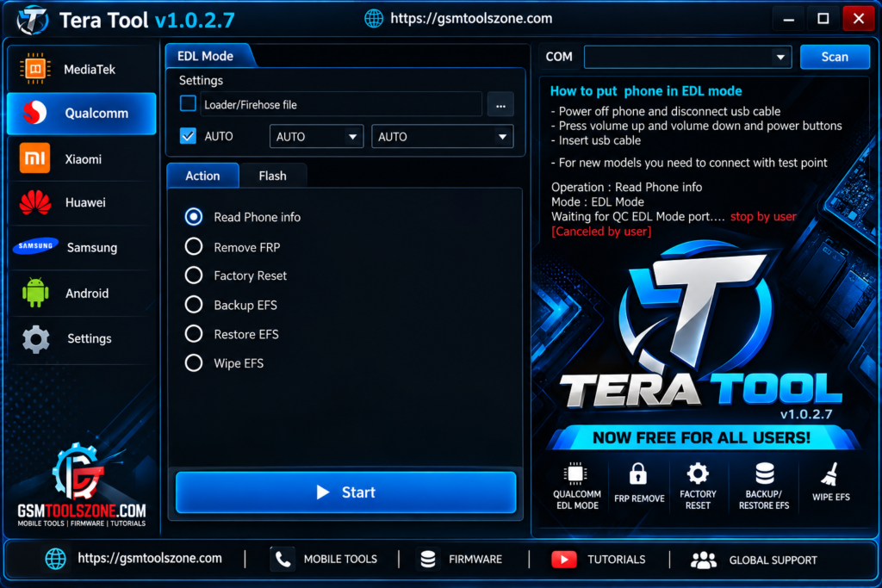882x588 pixels.
Task: Click the play icon on Start button
Action: [x=322, y=492]
